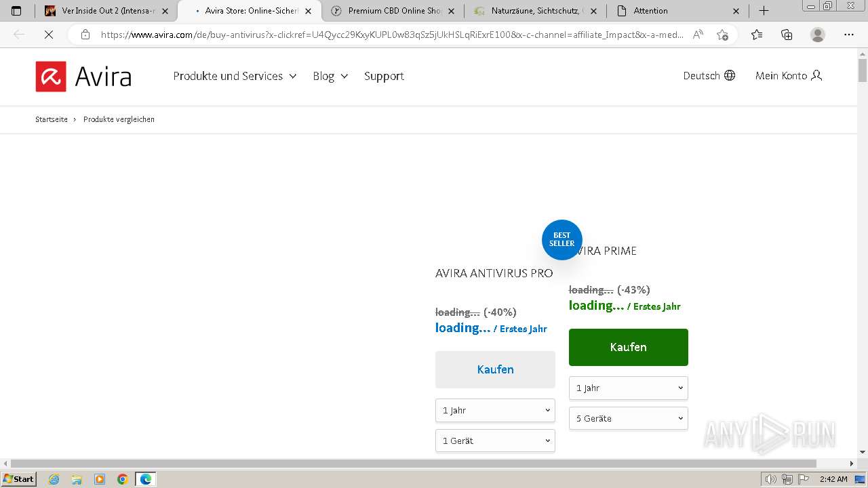Change language from Deutsch
Viewport: 868px width, 488px height.
(x=709, y=75)
